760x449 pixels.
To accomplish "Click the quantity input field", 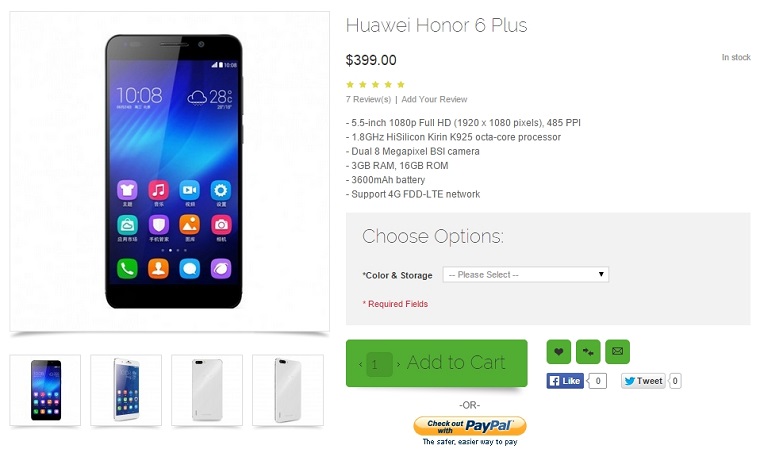I will (x=380, y=364).
